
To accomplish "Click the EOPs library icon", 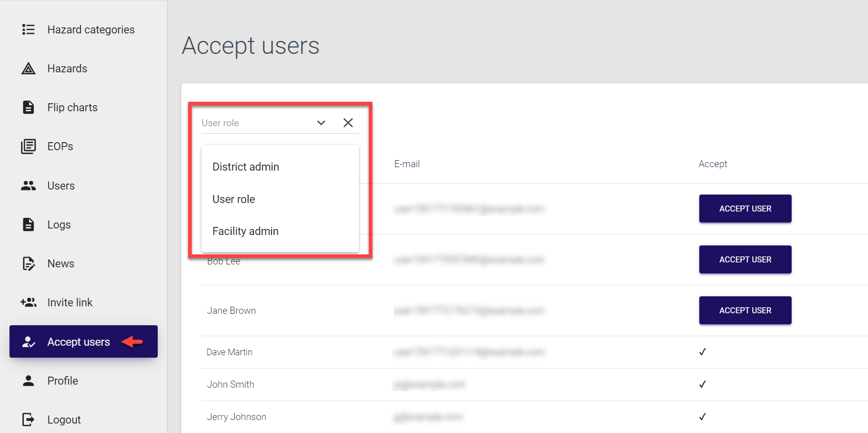I will pos(28,146).
